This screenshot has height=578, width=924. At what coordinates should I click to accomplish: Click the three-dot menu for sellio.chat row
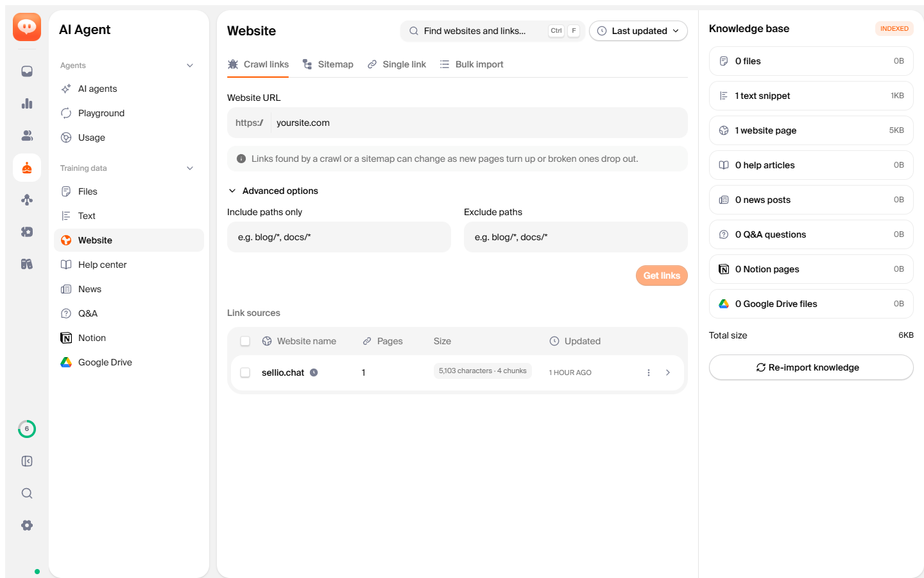pos(649,372)
